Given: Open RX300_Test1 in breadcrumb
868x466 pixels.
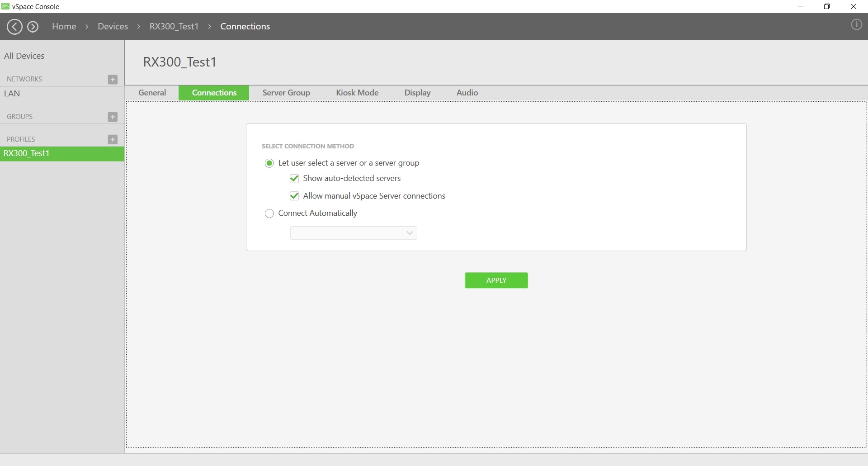Looking at the screenshot, I should (174, 27).
